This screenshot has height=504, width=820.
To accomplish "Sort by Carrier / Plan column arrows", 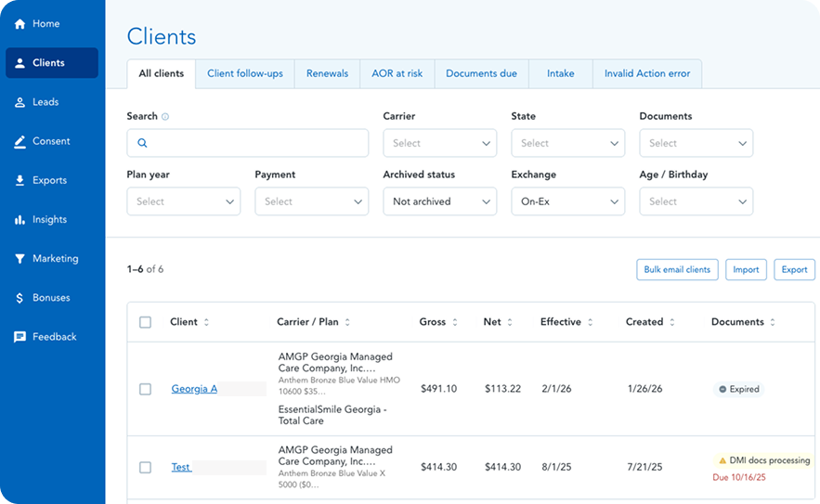I will click(x=347, y=322).
